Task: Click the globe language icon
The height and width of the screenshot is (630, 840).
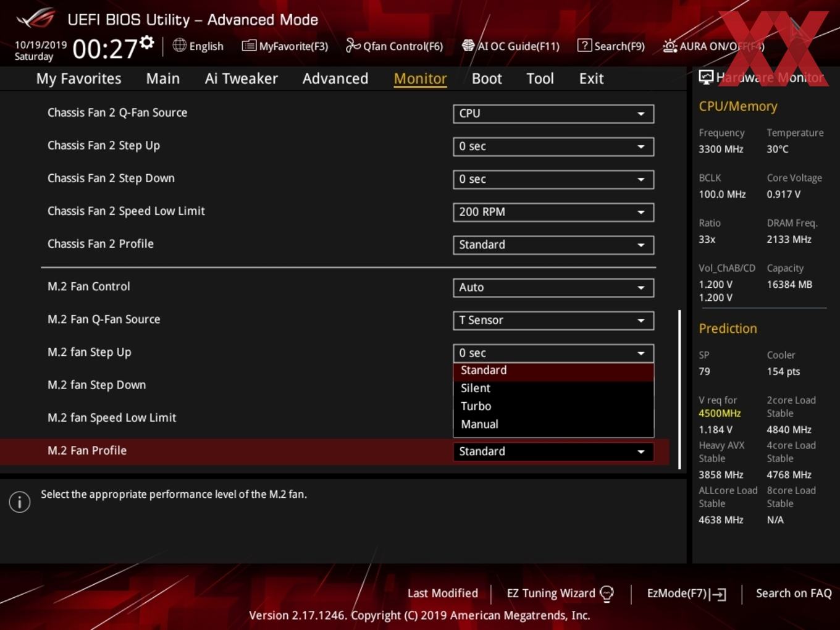Action: (x=179, y=45)
